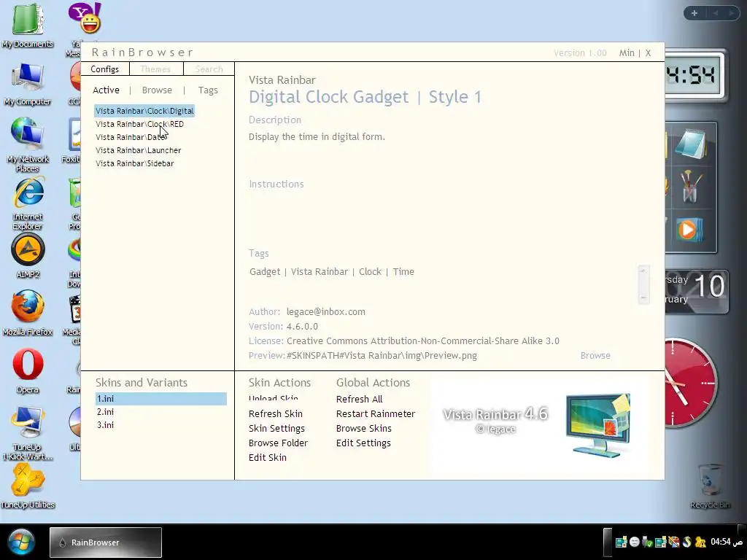747x560 pixels.
Task: Select Vista Rainbar\Date config
Action: (x=131, y=137)
